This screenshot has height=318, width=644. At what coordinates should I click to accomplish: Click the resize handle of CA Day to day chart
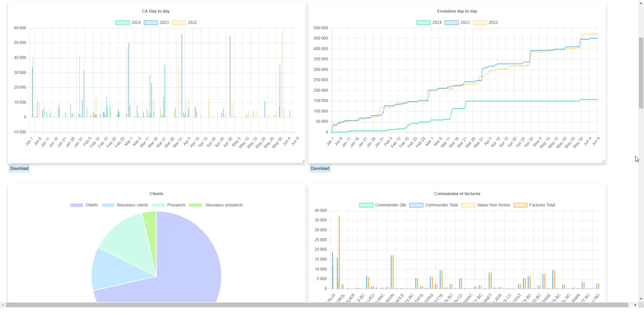303,161
